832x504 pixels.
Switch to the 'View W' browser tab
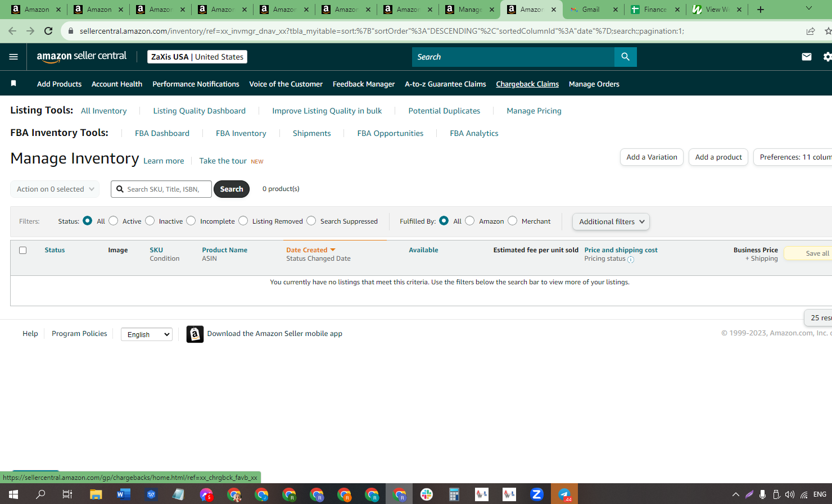(717, 10)
